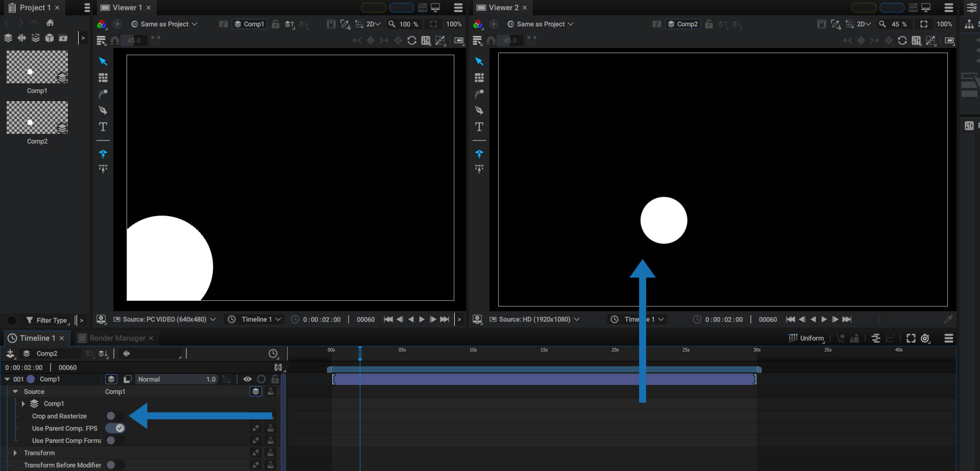Click the arrow selection tool in Viewer 1
The image size is (980, 471).
coord(103,61)
